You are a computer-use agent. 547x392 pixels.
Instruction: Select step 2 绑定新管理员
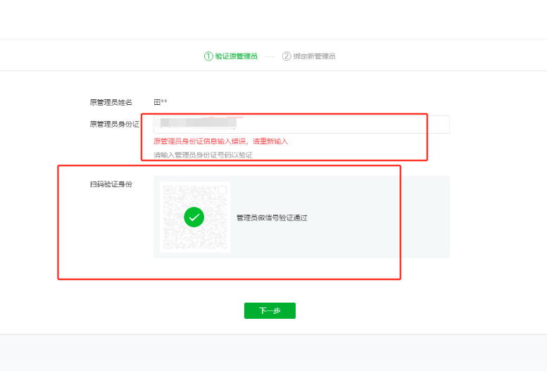[309, 56]
